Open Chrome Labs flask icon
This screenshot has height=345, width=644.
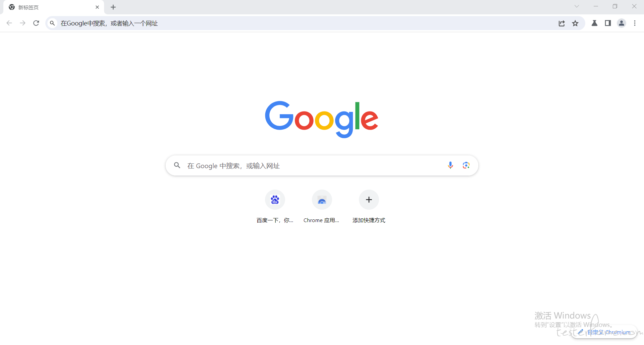(x=594, y=23)
